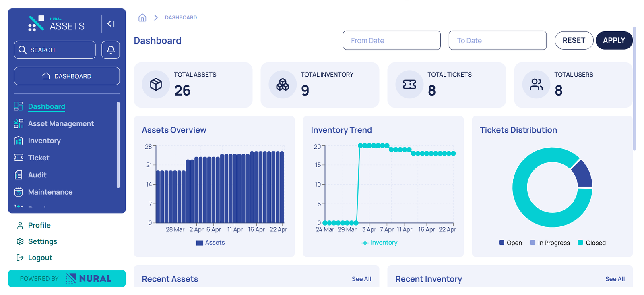Click the Settings gear icon

click(20, 241)
